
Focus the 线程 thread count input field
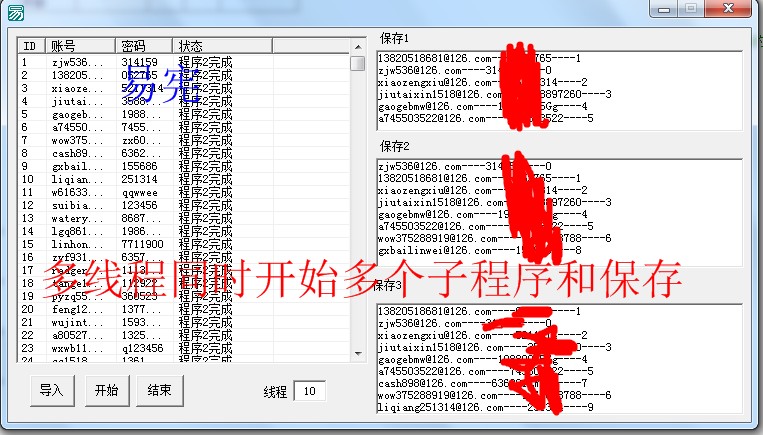(x=309, y=391)
